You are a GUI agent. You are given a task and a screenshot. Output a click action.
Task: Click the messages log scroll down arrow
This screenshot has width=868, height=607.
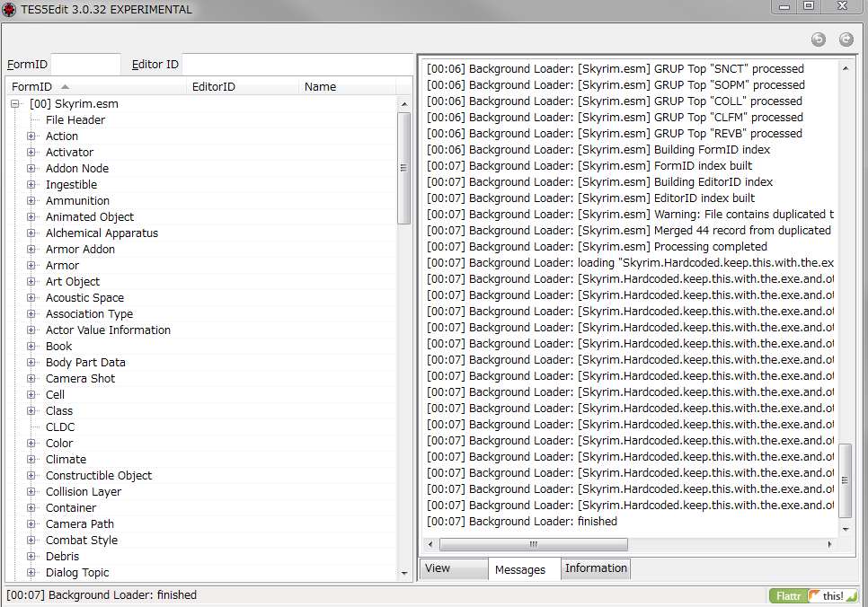click(846, 530)
